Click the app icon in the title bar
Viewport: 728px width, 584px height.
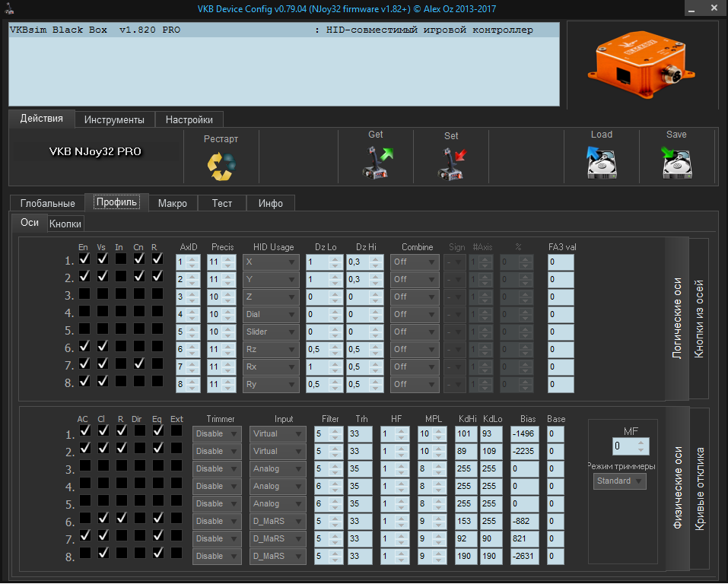point(9,8)
